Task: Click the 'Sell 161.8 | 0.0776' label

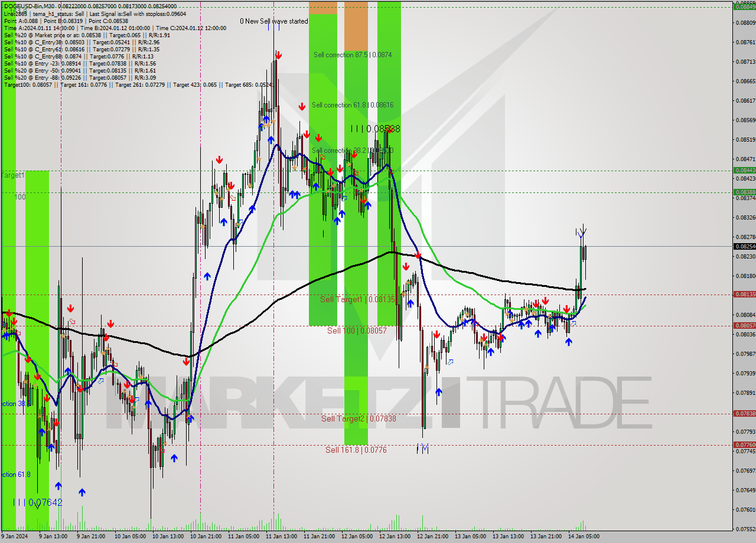Action: click(356, 450)
